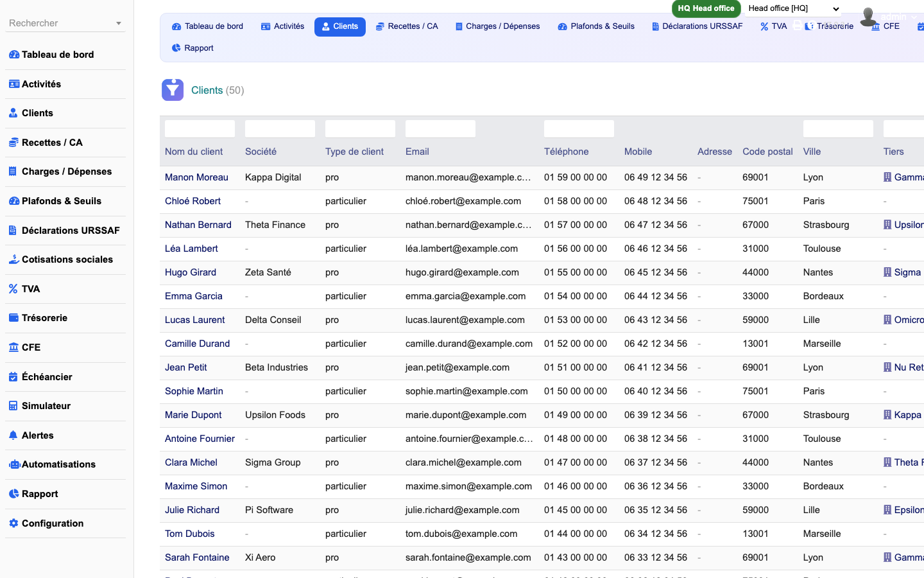Click the building icon in Hugo Girard's Tiers cell

[887, 272]
